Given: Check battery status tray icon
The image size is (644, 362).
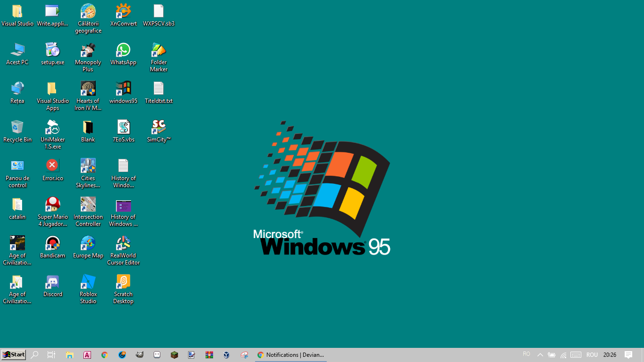Looking at the screenshot, I should [x=552, y=355].
